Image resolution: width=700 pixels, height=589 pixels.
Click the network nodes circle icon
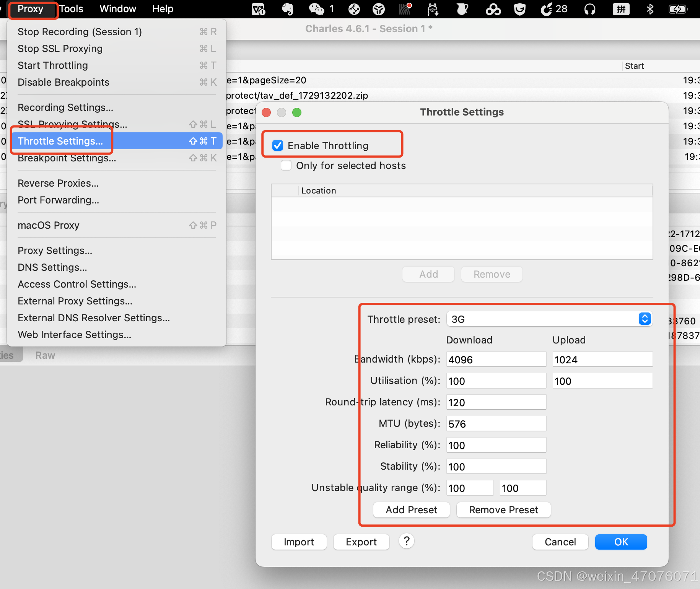tap(354, 9)
